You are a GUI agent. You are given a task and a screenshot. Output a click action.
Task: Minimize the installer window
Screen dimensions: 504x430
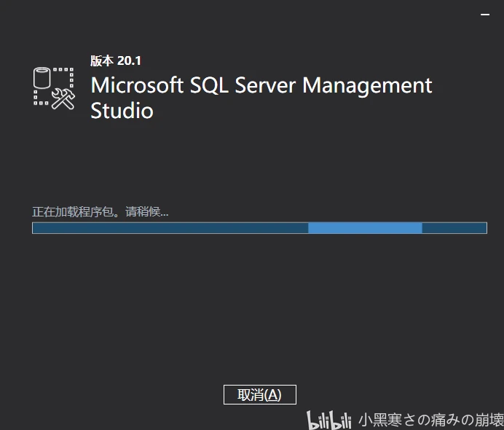(x=486, y=13)
